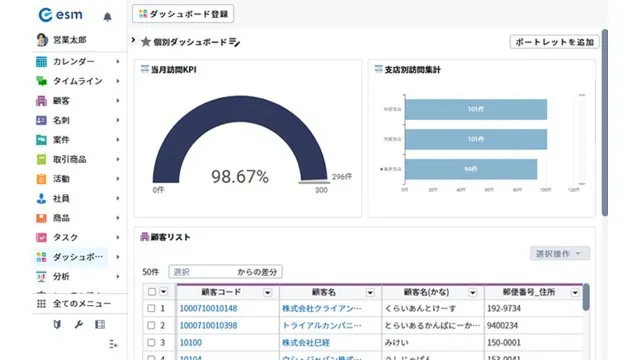Click the 社員 person icon

pyautogui.click(x=41, y=198)
